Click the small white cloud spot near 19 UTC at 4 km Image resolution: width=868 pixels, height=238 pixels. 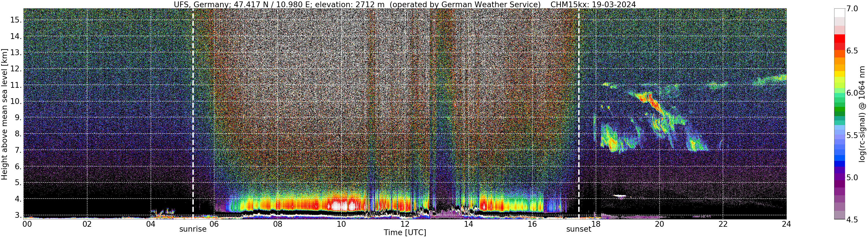[x=619, y=196]
